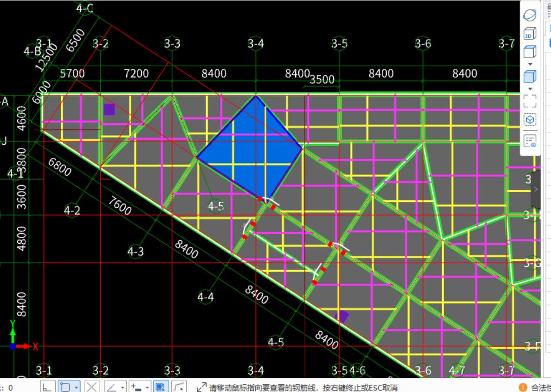
Task: Toggle the blue highlighted window-select icon
Action: [x=161, y=387]
